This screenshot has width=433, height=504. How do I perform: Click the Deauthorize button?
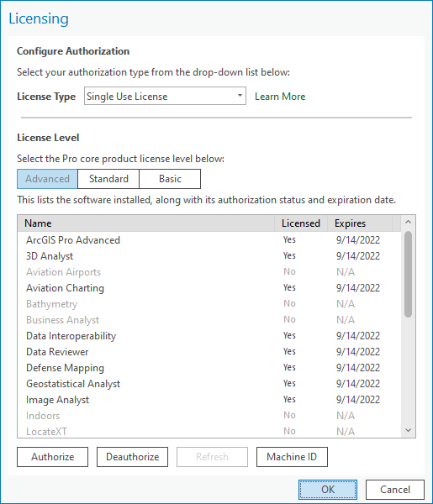point(132,457)
